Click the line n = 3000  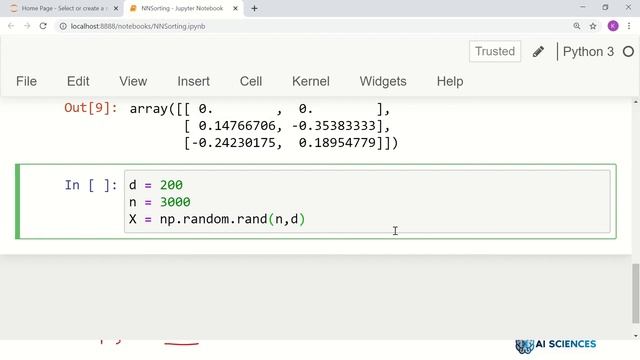tap(160, 202)
